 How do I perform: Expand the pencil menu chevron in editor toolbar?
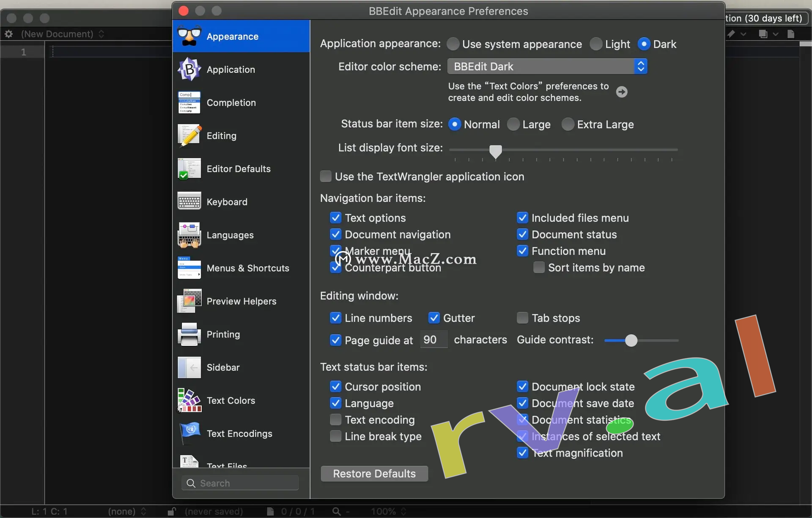pos(743,34)
